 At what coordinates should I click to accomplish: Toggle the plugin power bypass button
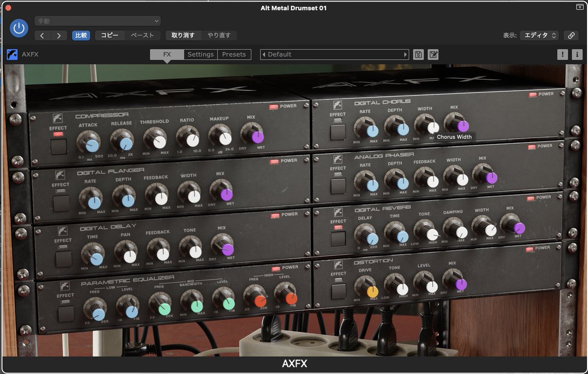coord(19,28)
